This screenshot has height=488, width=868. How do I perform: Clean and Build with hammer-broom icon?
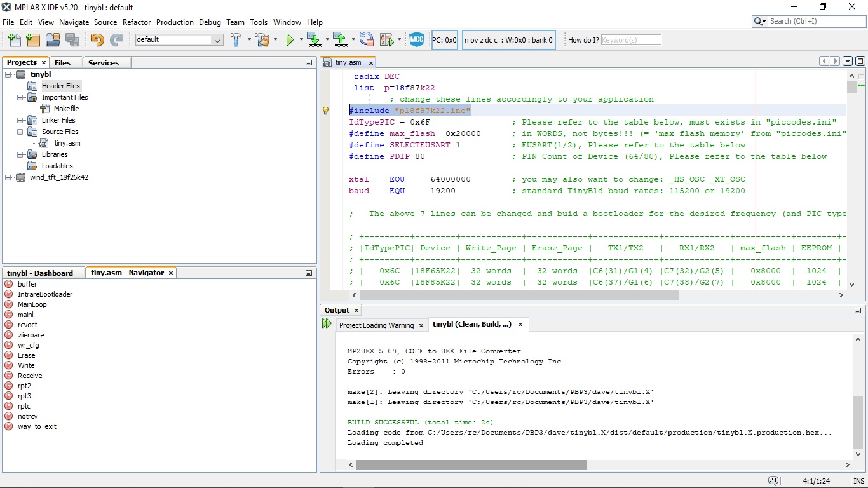pyautogui.click(x=262, y=40)
